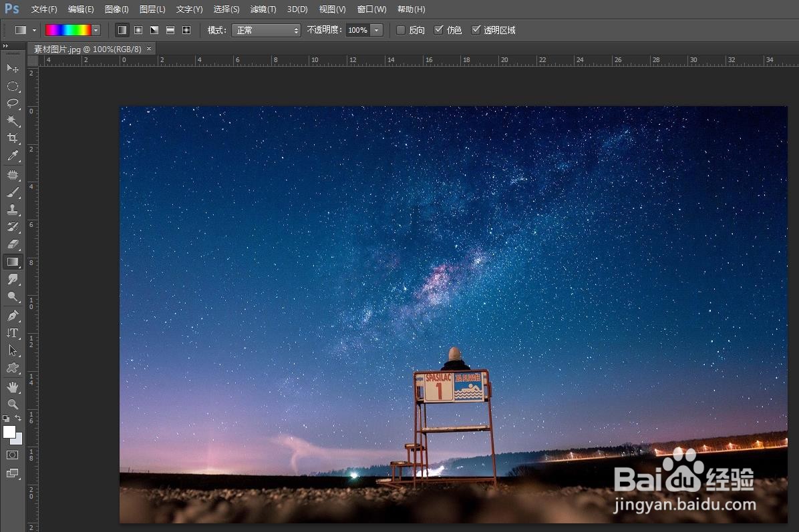Choose Radial gradient style
The width and height of the screenshot is (799, 532).
point(138,30)
